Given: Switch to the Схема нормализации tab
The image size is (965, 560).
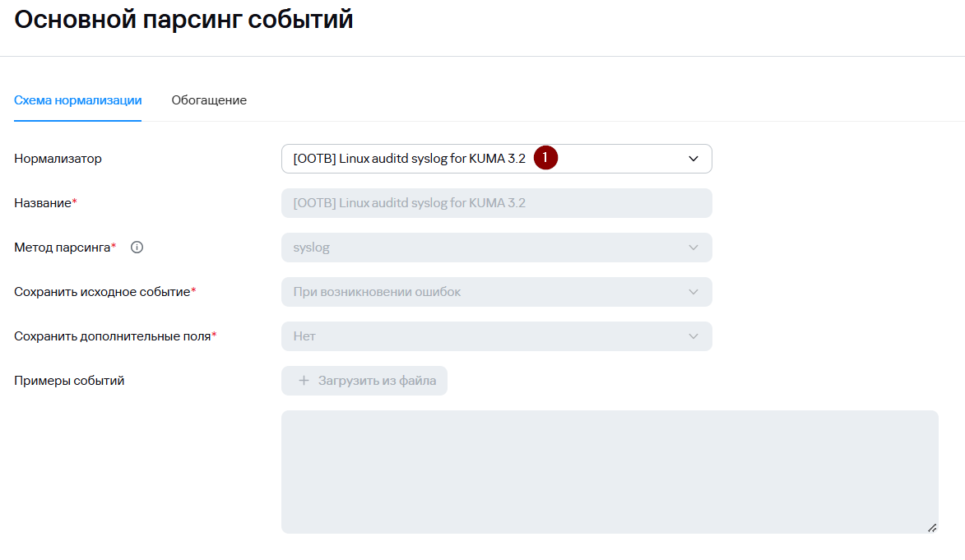Looking at the screenshot, I should tap(77, 100).
